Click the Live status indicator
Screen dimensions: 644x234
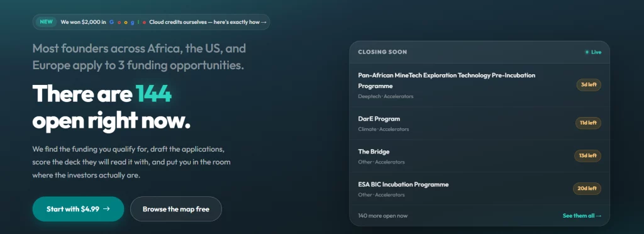594,52
